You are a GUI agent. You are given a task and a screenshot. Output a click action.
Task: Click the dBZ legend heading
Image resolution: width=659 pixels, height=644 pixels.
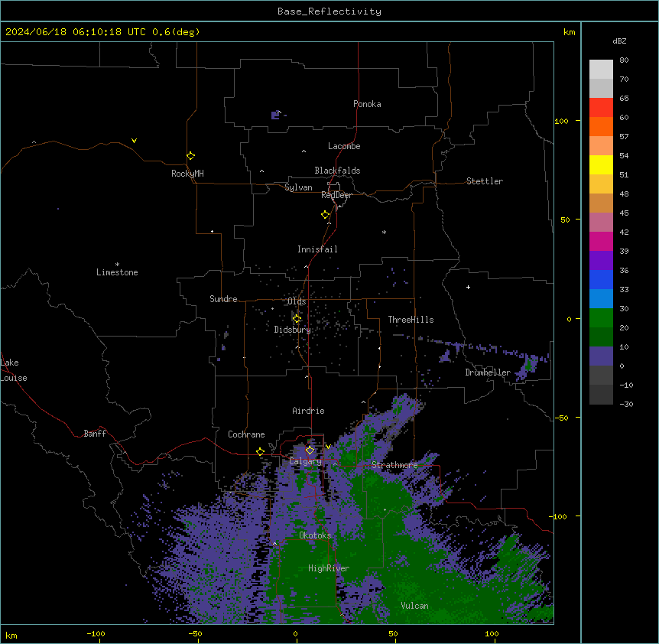pos(619,41)
